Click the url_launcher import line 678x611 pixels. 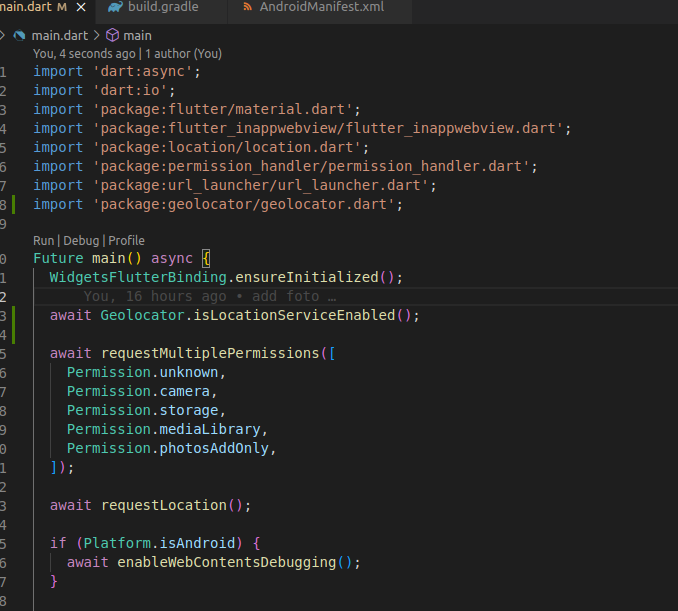click(235, 186)
